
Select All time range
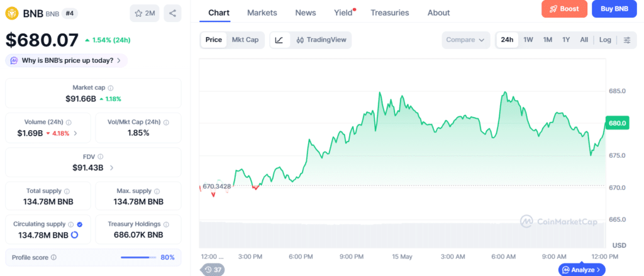[x=584, y=40]
